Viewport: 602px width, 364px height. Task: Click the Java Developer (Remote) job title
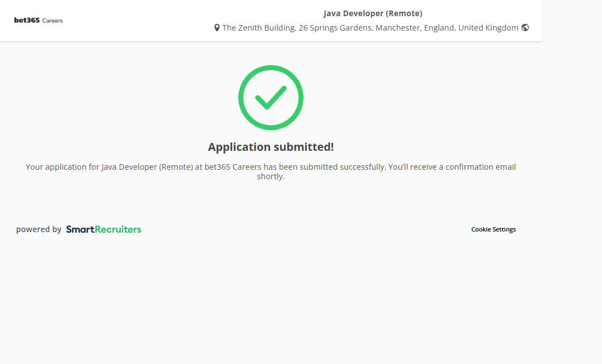coord(373,13)
